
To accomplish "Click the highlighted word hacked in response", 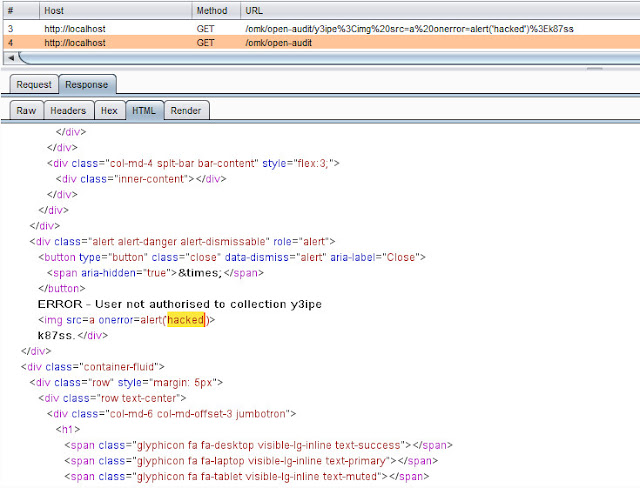I will click(x=186, y=319).
